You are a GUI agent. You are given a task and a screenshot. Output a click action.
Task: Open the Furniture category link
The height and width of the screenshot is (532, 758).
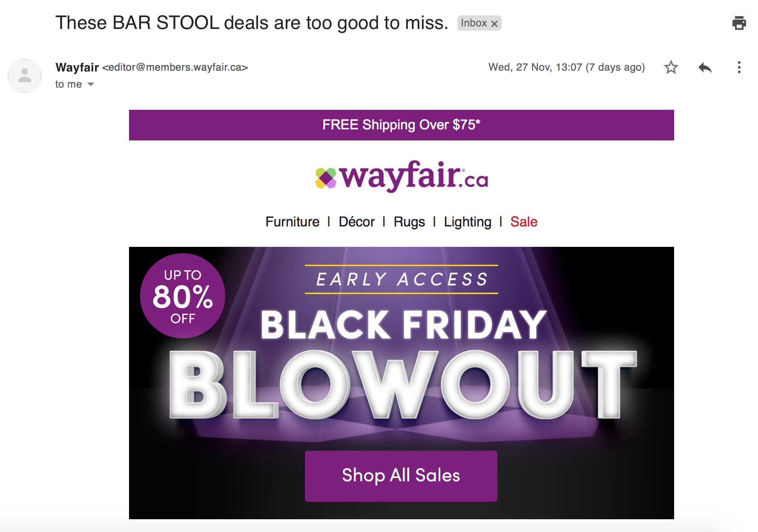(x=292, y=222)
